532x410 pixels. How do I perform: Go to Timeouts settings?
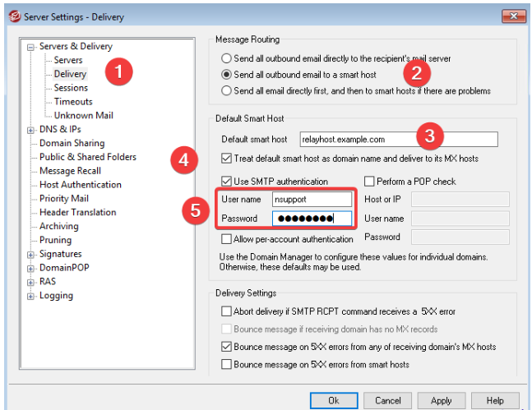[73, 102]
